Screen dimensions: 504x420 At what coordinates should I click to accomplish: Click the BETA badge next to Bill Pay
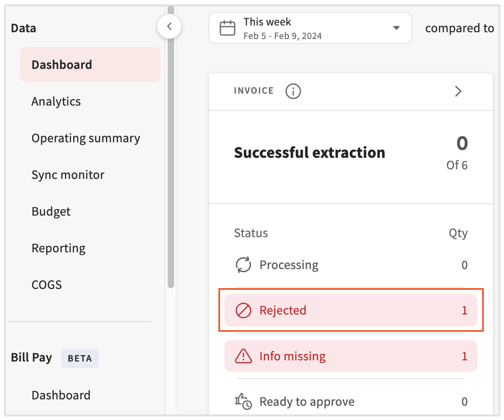click(79, 358)
